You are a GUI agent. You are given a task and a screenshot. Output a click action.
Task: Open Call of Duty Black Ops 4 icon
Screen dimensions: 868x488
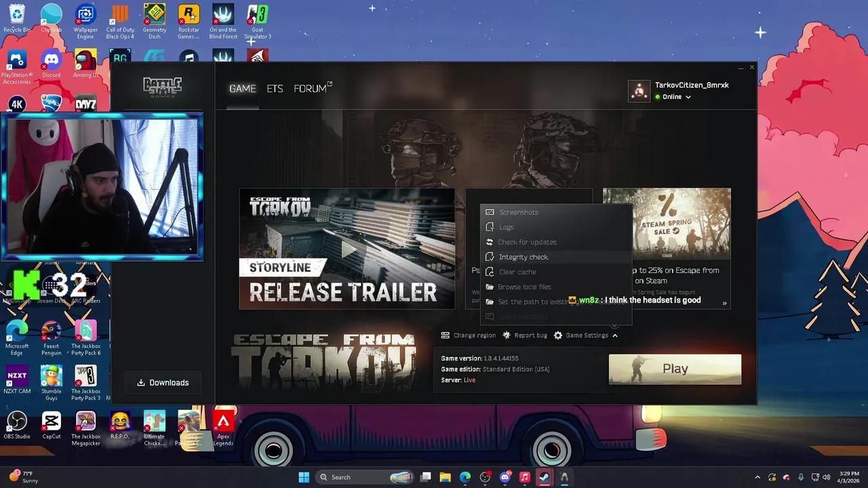120,22
